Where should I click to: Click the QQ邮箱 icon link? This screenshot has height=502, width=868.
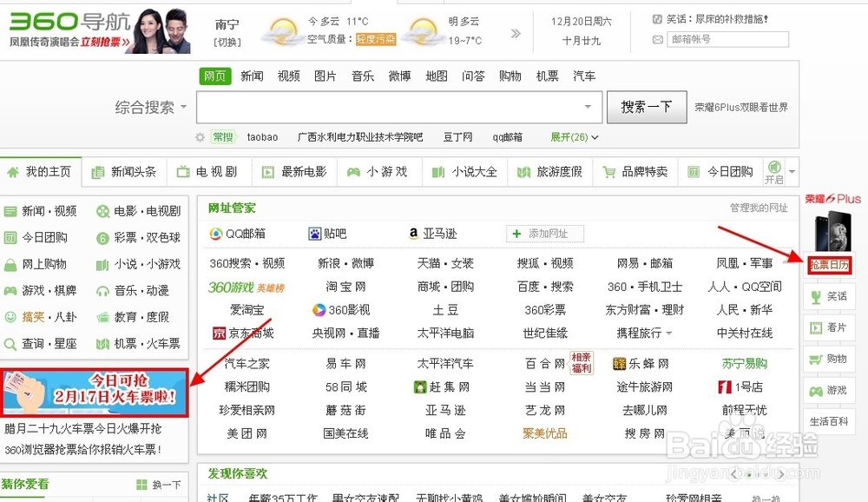coord(238,234)
